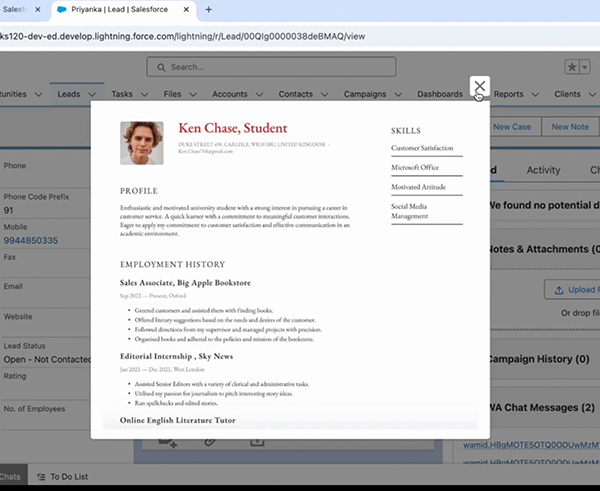Click the attachment link icon below preview
The height and width of the screenshot is (491, 600).
tap(210, 440)
